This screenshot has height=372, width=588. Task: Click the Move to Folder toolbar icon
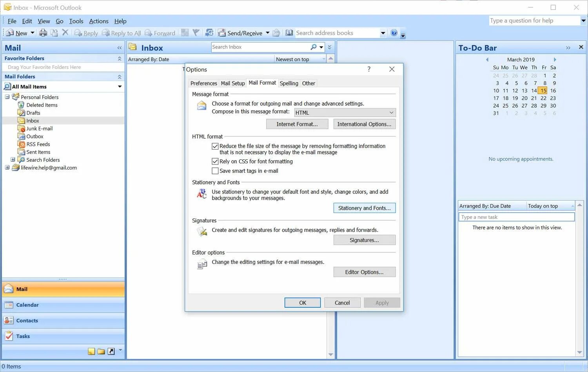(54, 33)
